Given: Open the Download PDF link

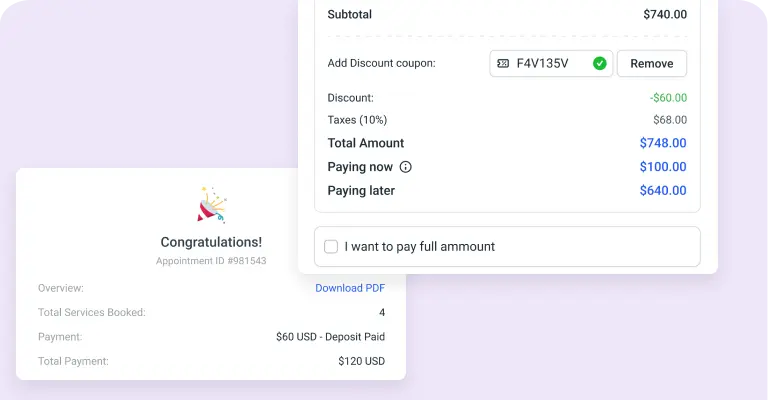Looking at the screenshot, I should tap(350, 288).
